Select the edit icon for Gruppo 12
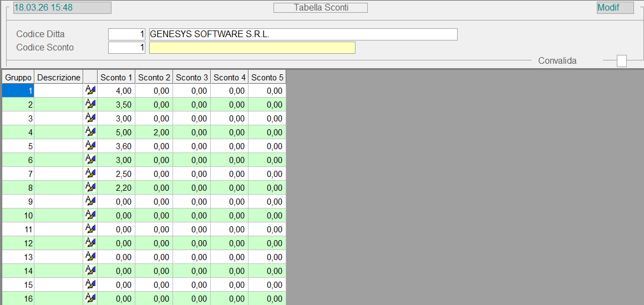 (90, 243)
